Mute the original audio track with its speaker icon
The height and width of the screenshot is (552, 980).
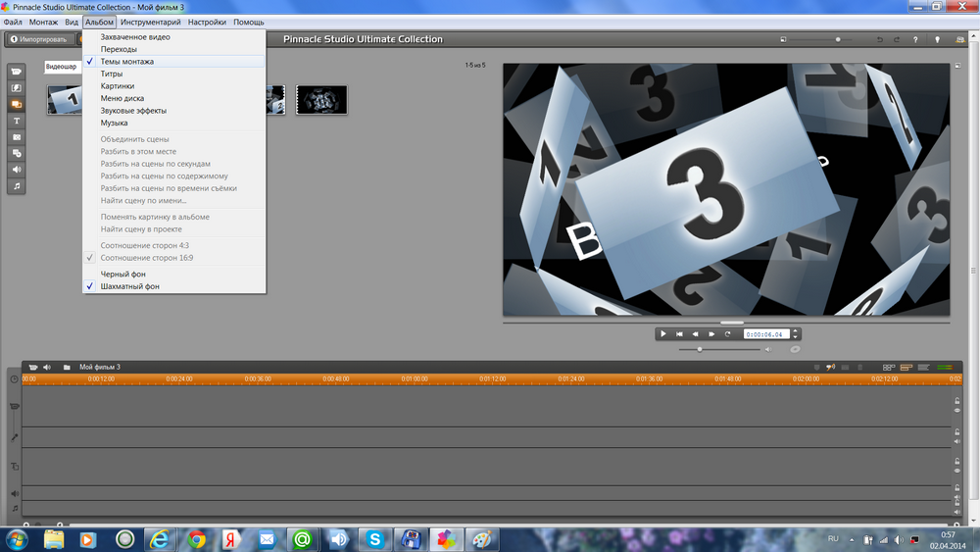pyautogui.click(x=956, y=442)
